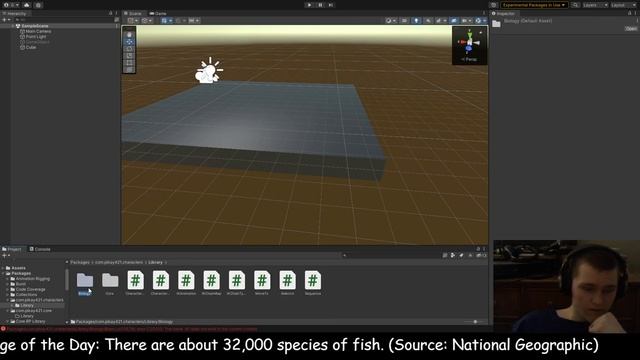
Task: Select the Rotate tool
Action: point(129,49)
